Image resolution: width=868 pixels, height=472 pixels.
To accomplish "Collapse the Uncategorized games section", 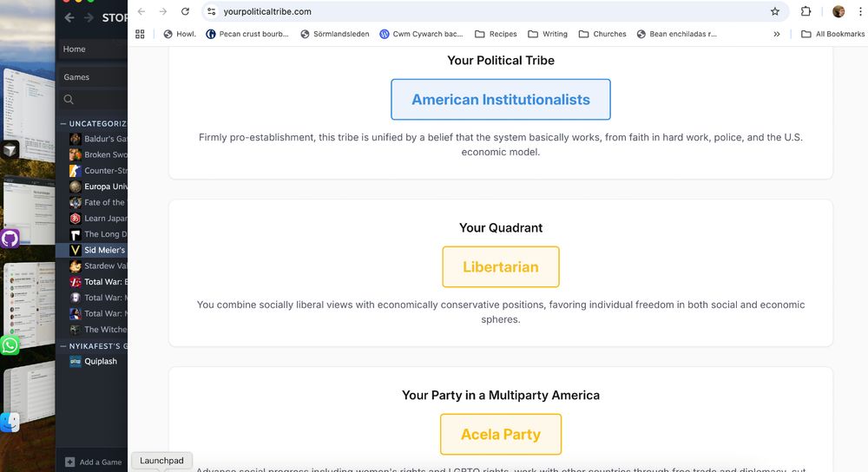I will click(63, 124).
